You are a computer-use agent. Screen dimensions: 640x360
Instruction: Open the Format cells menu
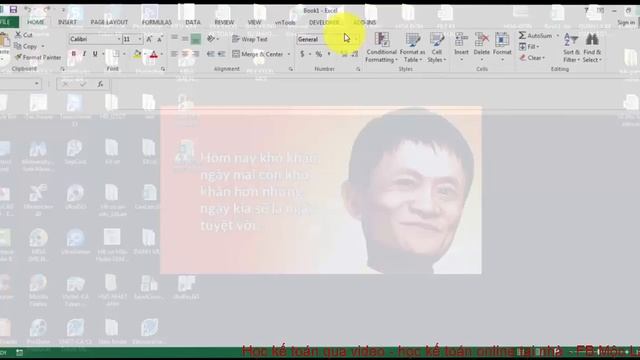(502, 47)
